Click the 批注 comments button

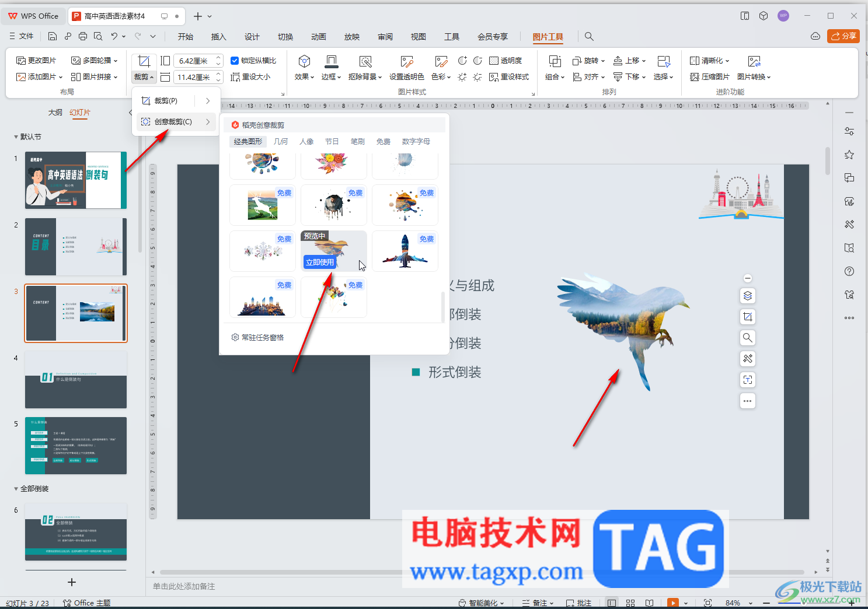pos(578,603)
